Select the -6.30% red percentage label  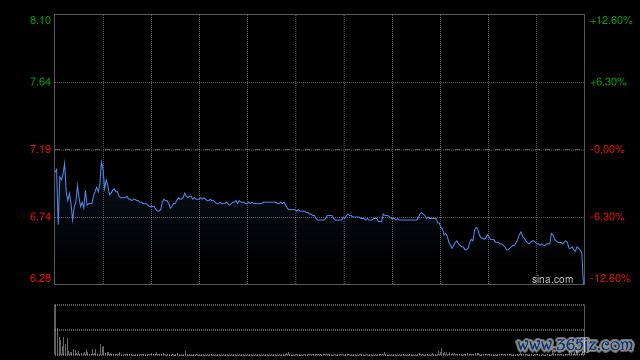(607, 217)
